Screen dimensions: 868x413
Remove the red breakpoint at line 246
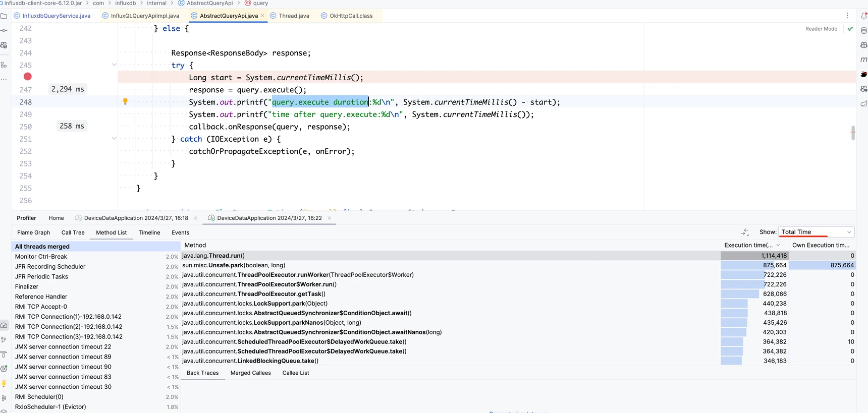[28, 77]
